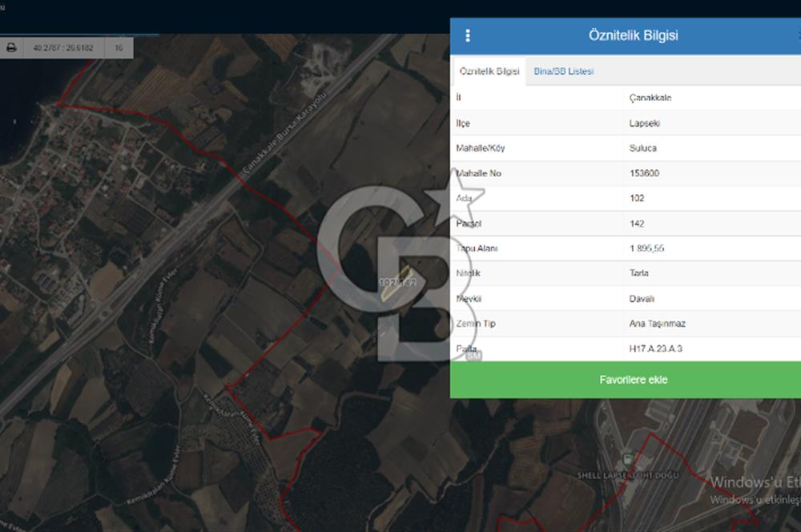Click the print icon in map toolbar
This screenshot has width=801, height=532.
tap(11, 48)
